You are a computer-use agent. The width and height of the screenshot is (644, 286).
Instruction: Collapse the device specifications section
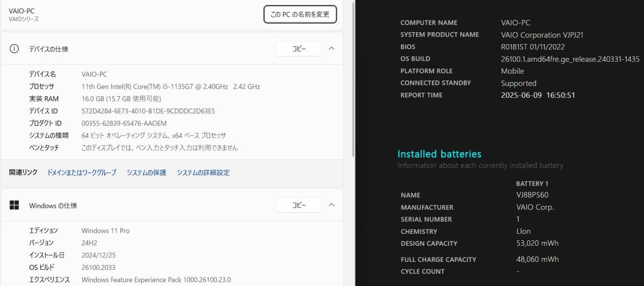[331, 48]
